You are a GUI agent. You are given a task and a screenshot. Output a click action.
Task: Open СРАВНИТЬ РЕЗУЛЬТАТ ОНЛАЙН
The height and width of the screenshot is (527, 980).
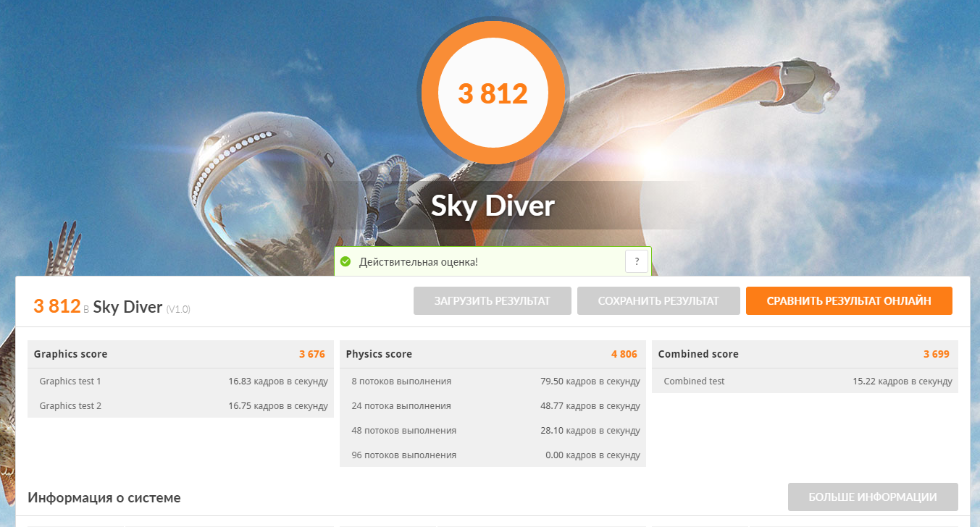(849, 301)
